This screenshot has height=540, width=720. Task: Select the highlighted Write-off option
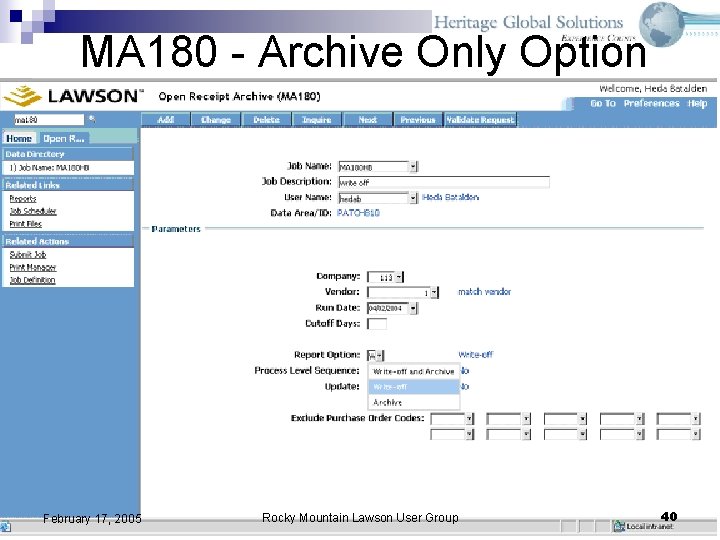pos(414,387)
